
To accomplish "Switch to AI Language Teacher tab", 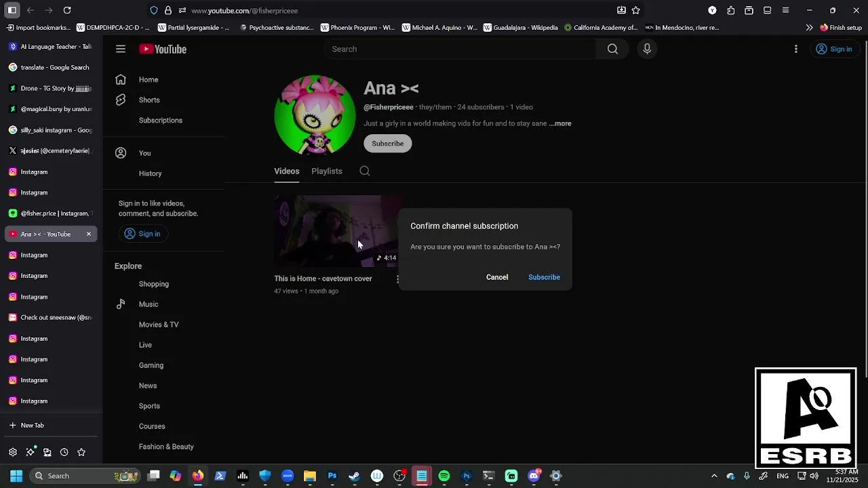I will click(x=51, y=47).
